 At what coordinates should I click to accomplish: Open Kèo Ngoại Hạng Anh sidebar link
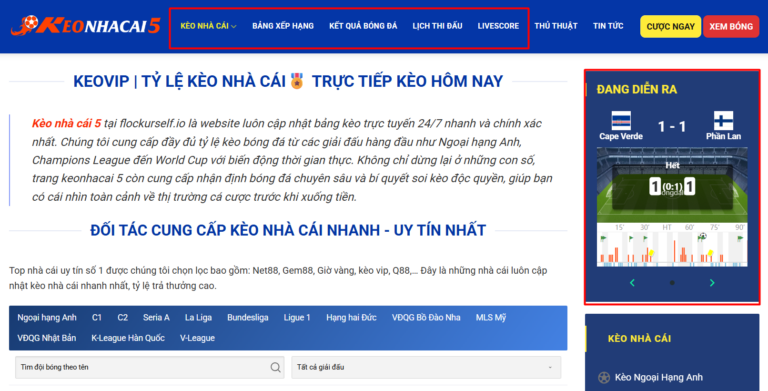(x=658, y=377)
